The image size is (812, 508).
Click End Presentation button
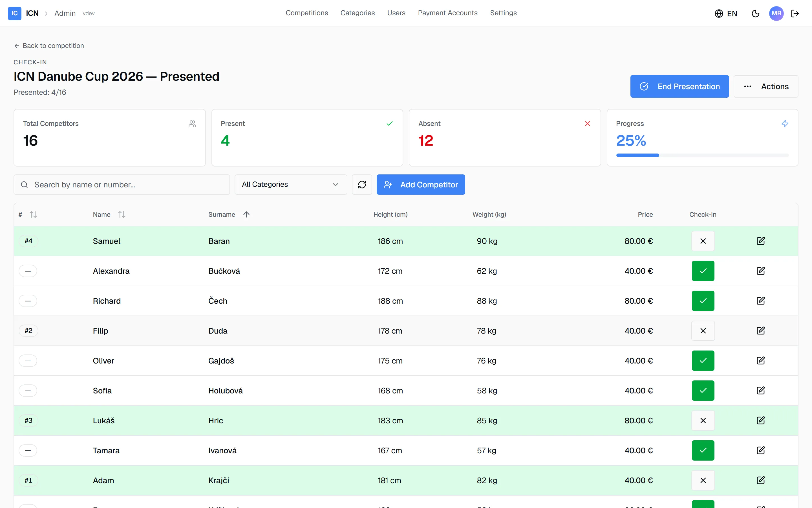[679, 86]
